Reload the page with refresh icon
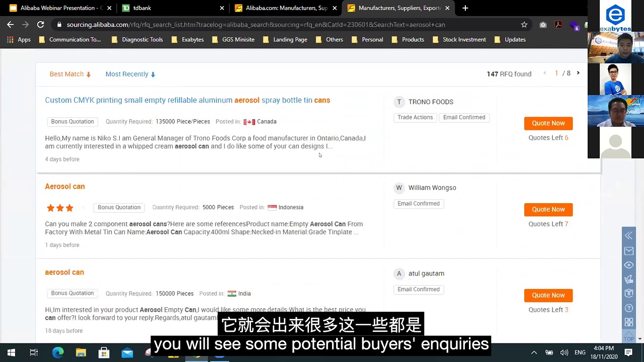Screen dimensions: 644x362 pos(40,24)
